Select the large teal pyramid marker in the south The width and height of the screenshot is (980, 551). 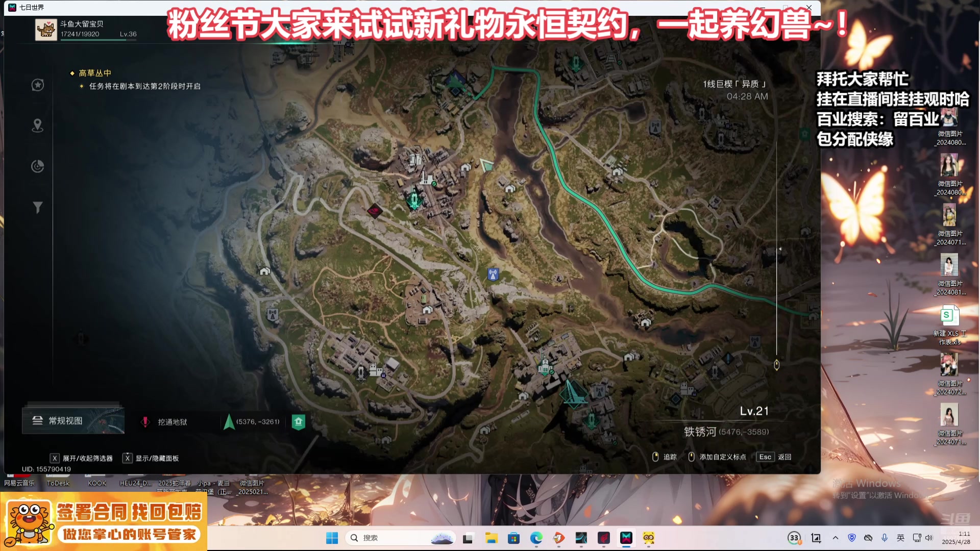click(573, 394)
